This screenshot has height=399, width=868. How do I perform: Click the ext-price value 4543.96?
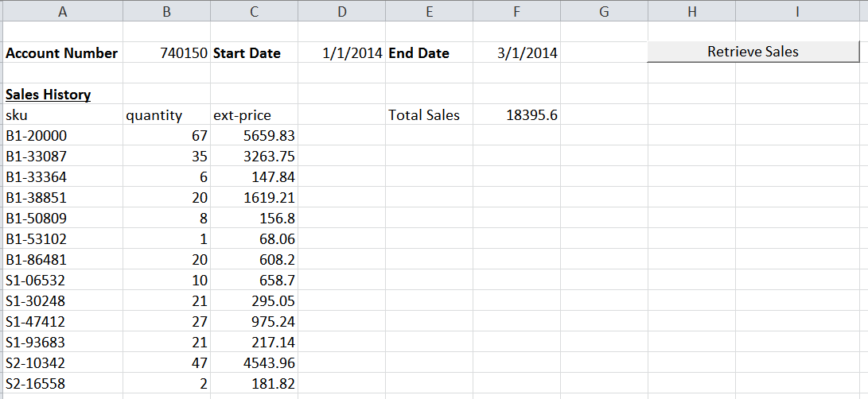[x=269, y=363]
